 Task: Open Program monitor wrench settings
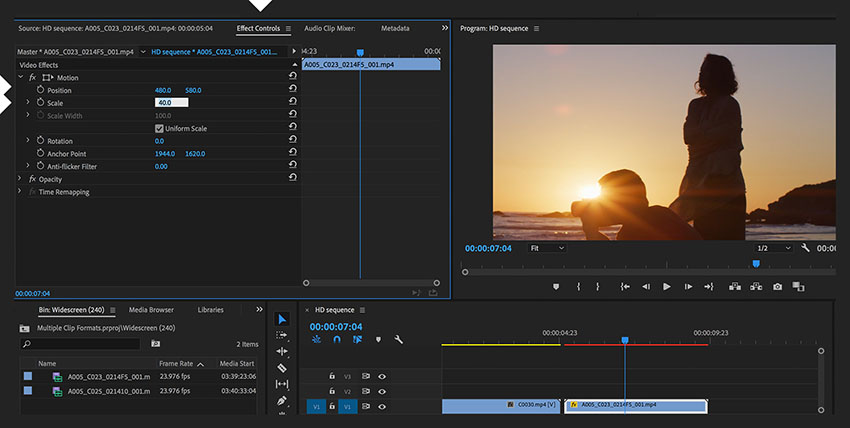(805, 248)
